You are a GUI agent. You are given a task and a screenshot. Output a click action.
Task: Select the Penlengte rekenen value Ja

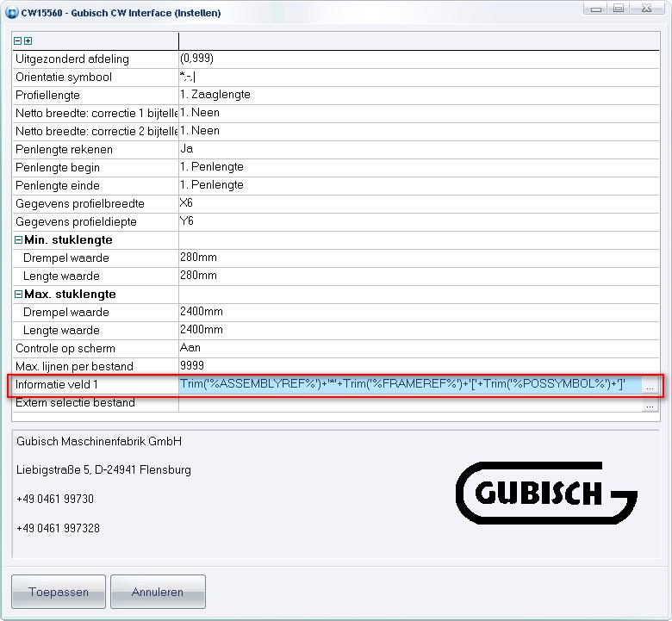pyautogui.click(x=419, y=150)
